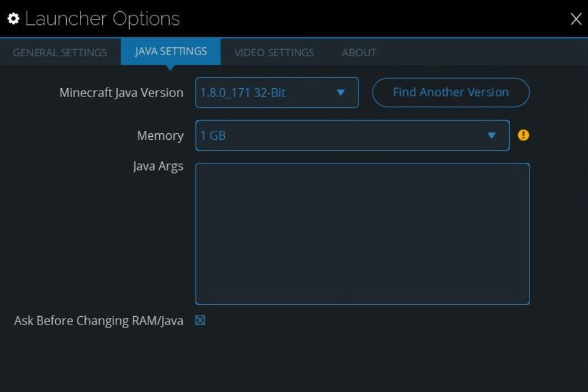588x392 pixels.
Task: Click the gear icon beside Launcher Options
Action: (x=14, y=19)
